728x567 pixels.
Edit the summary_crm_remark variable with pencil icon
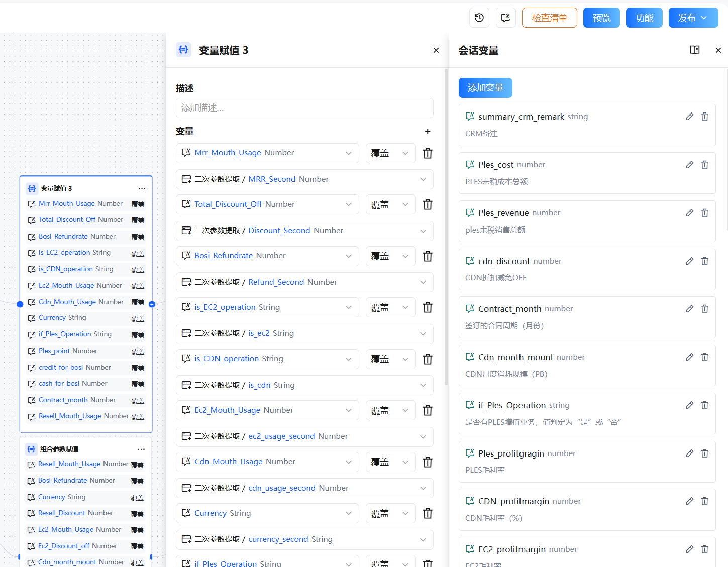[x=689, y=116]
